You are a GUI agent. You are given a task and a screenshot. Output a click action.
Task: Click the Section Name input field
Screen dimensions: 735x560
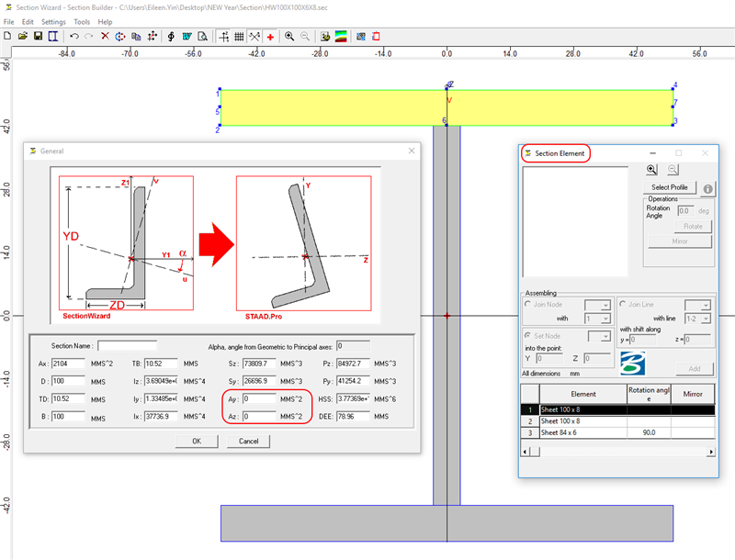click(128, 346)
